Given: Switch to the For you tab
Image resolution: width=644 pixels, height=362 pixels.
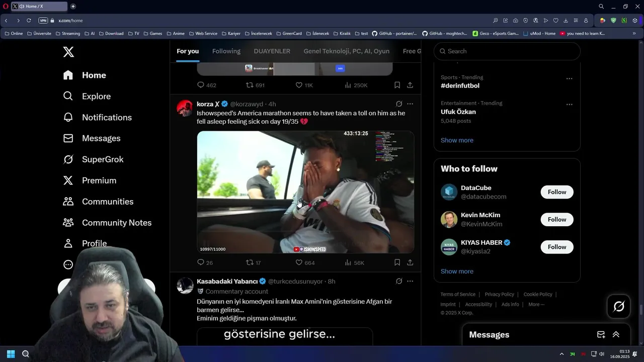Looking at the screenshot, I should click(x=188, y=51).
